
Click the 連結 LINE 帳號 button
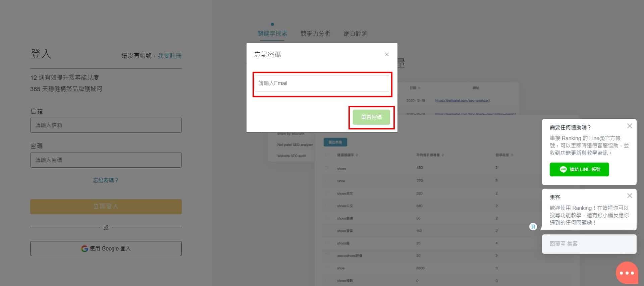579,169
